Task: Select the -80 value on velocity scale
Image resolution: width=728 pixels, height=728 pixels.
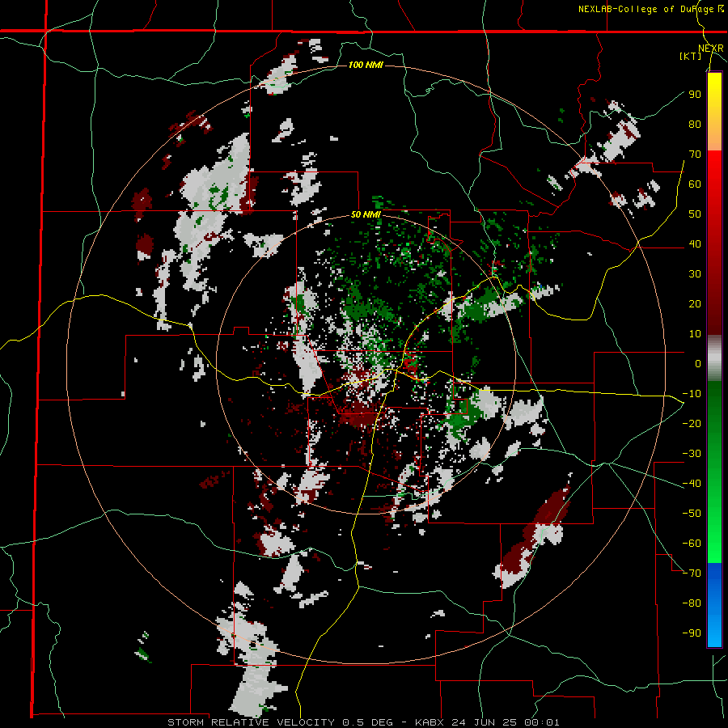Action: pos(692,603)
